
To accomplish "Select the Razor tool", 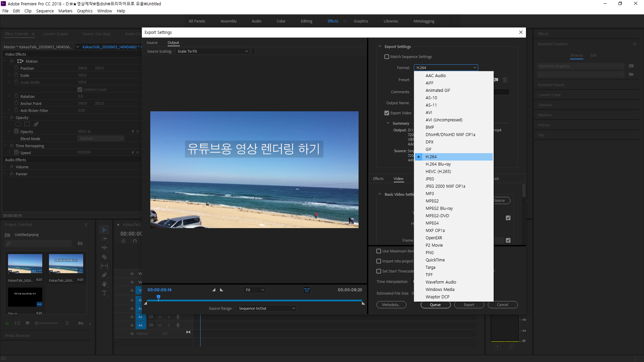I will point(104,257).
